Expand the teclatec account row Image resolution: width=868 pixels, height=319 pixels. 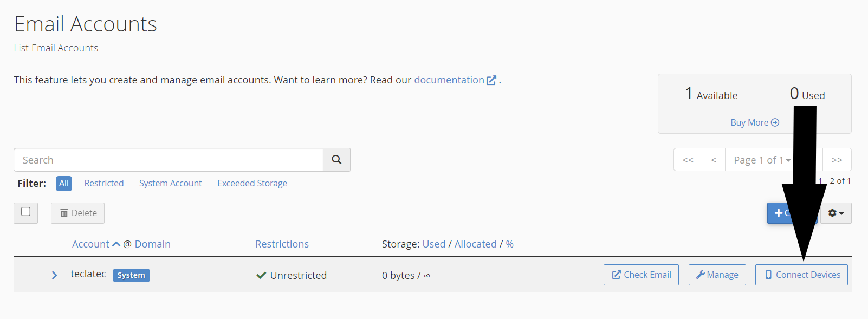tap(54, 275)
